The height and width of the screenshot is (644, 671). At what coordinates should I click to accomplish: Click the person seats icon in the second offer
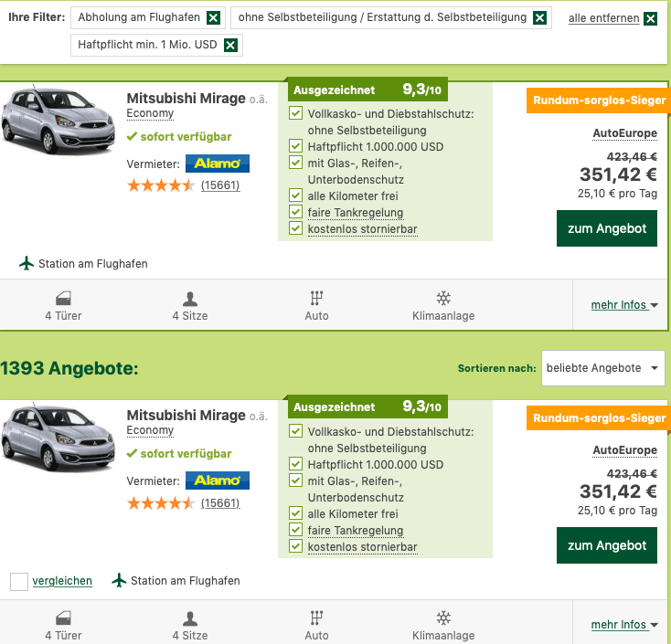point(190,618)
